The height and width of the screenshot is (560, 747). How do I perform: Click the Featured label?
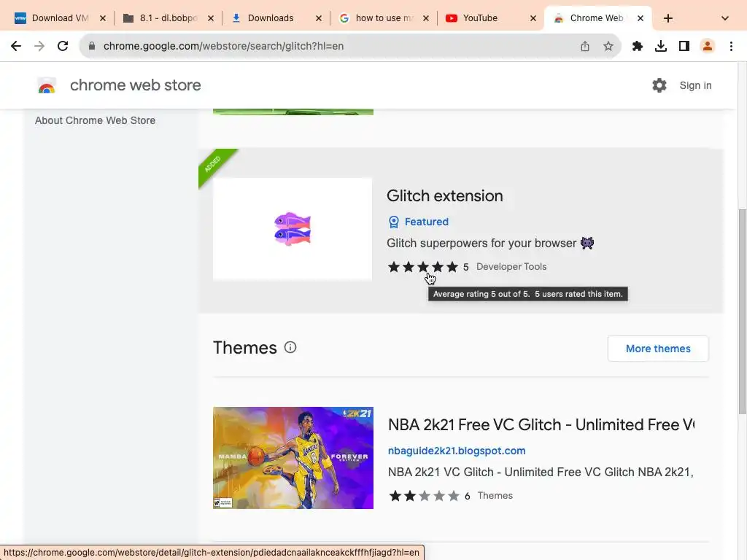[x=426, y=222]
